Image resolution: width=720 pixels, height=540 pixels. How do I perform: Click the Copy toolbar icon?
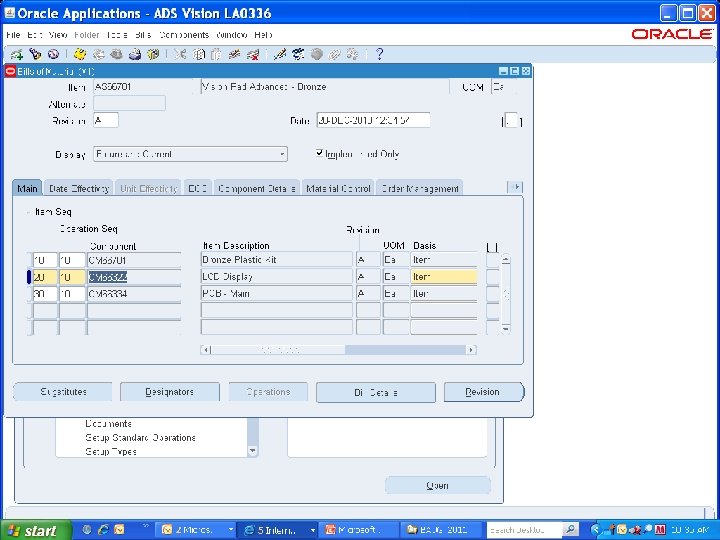pyautogui.click(x=198, y=55)
